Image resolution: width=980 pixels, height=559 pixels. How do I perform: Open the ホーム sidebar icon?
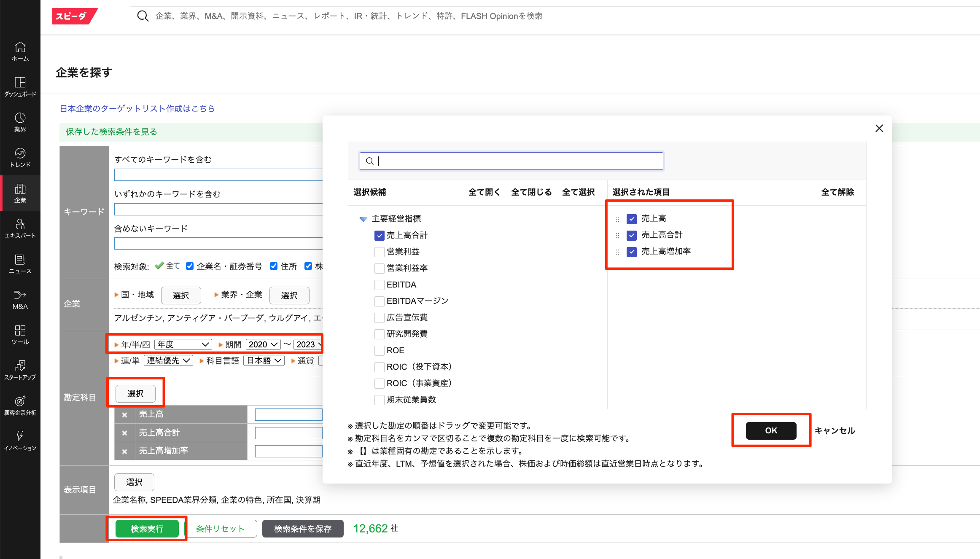click(20, 51)
